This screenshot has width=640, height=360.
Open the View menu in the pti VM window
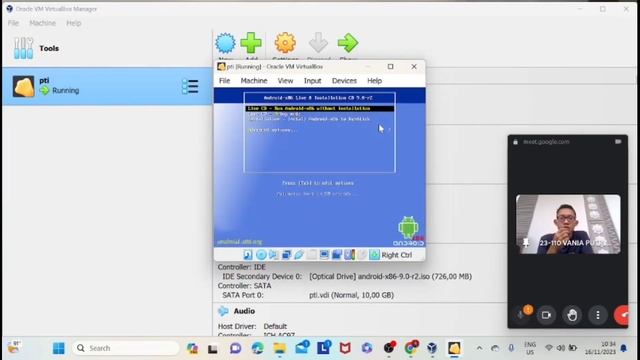(285, 81)
